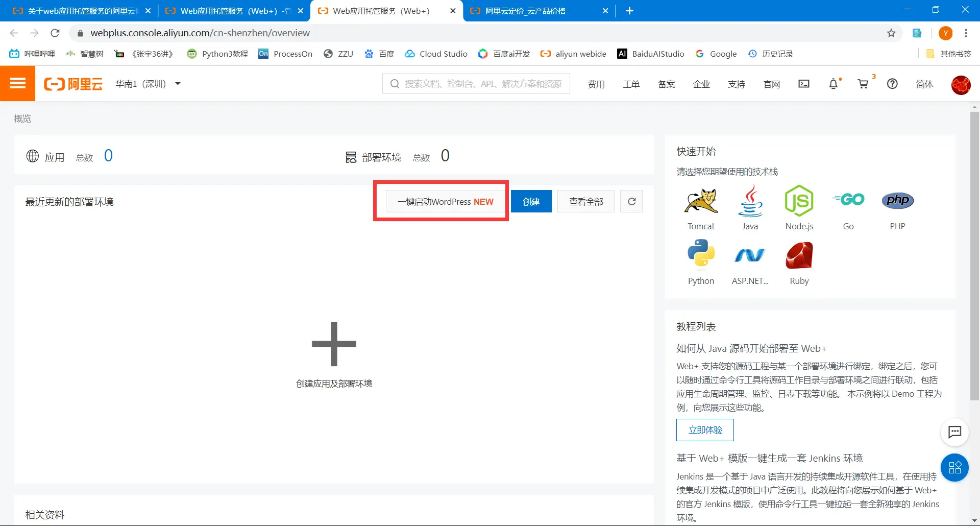Screen dimensions: 980x526
Task: Select the PHP tech stack icon
Action: pyautogui.click(x=897, y=200)
